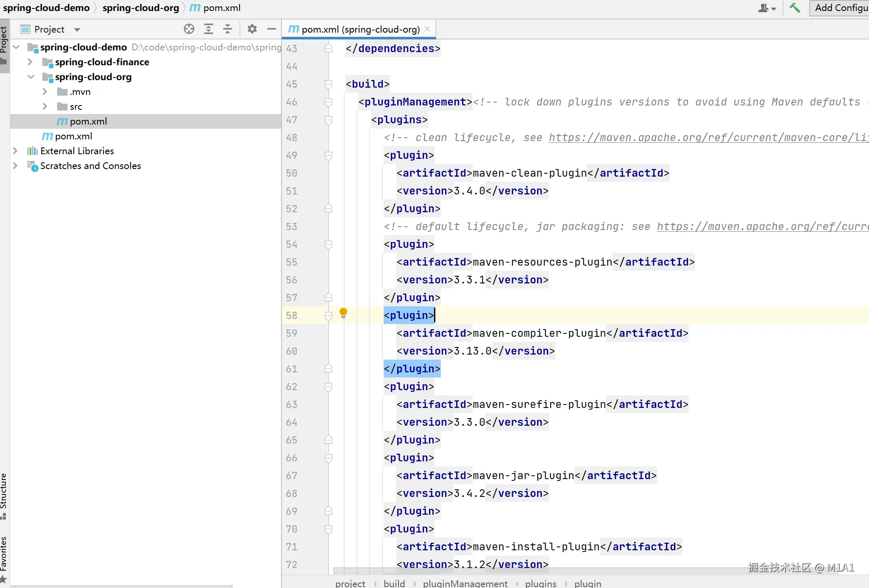Click the green Build hammer icon
The width and height of the screenshot is (869, 588).
point(795,8)
